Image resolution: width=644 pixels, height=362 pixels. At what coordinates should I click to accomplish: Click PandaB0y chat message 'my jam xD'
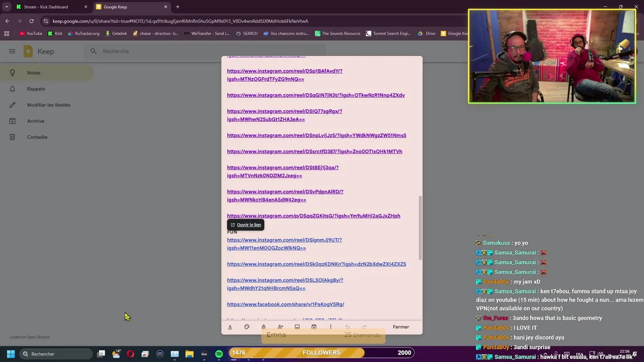527,282
